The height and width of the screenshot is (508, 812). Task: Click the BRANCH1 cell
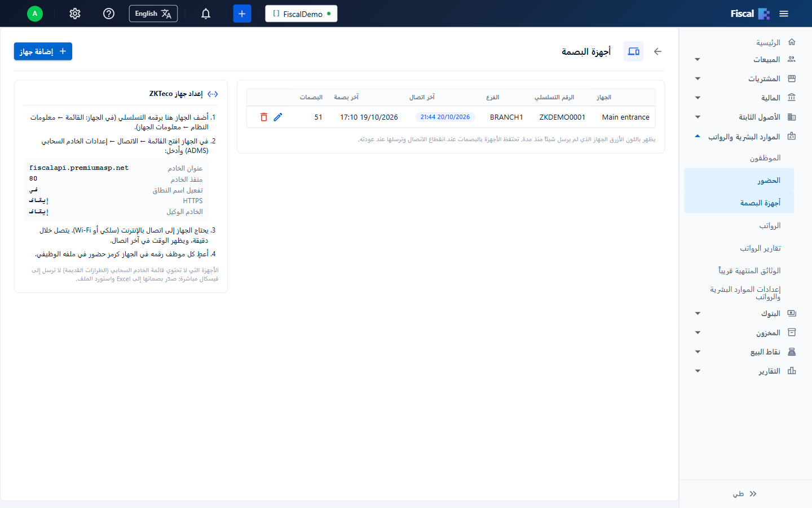(506, 117)
